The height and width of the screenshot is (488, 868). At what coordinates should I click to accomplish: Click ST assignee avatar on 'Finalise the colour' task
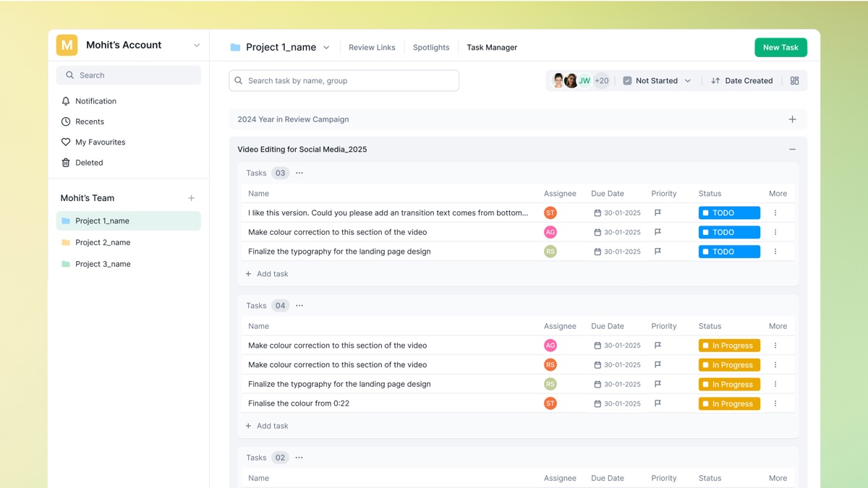click(550, 403)
